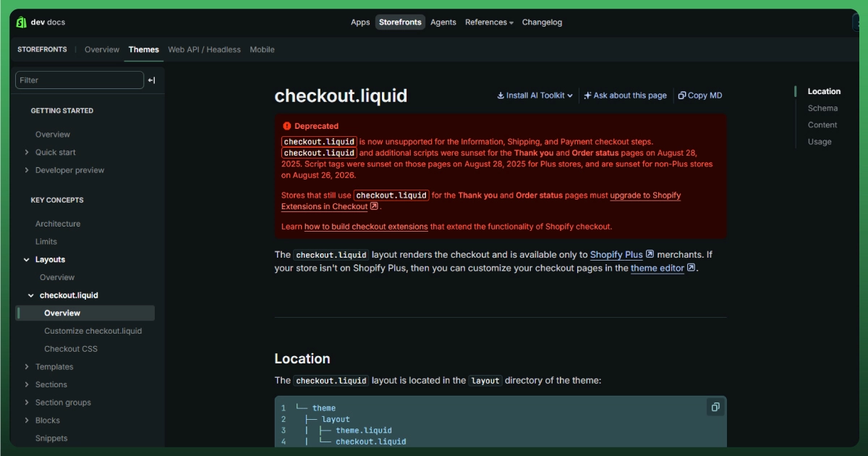Collapse the sidebar with the arrow icon
This screenshot has width=868, height=456.
[151, 80]
